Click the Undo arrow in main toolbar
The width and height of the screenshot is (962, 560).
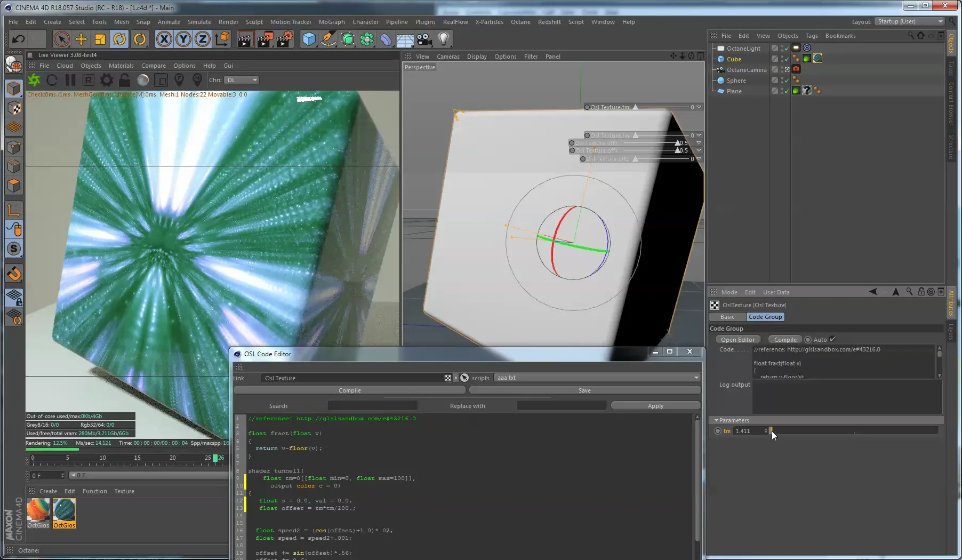pyautogui.click(x=19, y=39)
